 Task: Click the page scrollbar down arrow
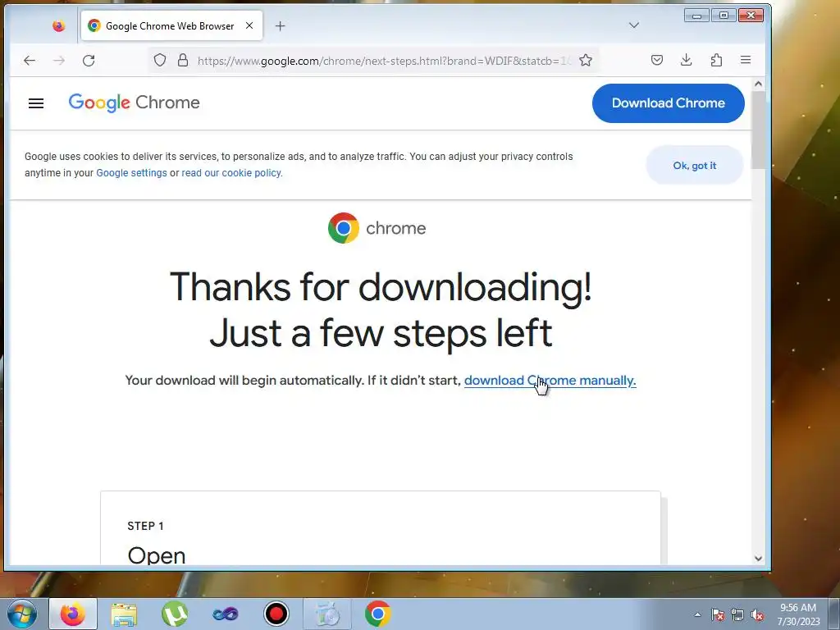point(758,558)
